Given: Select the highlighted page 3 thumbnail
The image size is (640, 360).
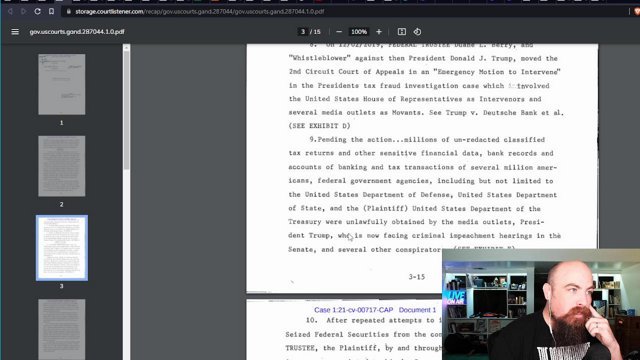Looking at the screenshot, I should pos(62,248).
